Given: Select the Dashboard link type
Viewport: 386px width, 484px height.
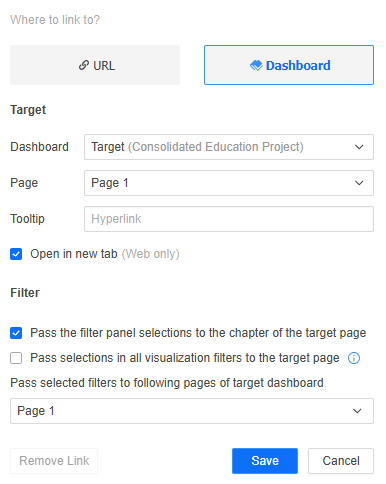Looking at the screenshot, I should [289, 65].
